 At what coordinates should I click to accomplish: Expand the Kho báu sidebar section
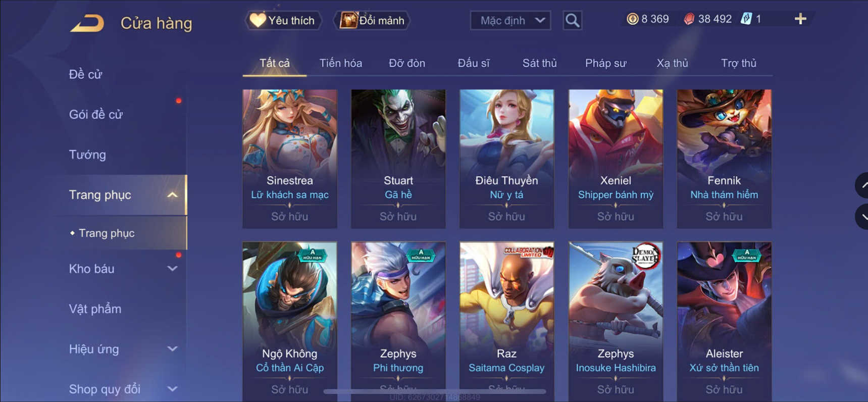[172, 269]
